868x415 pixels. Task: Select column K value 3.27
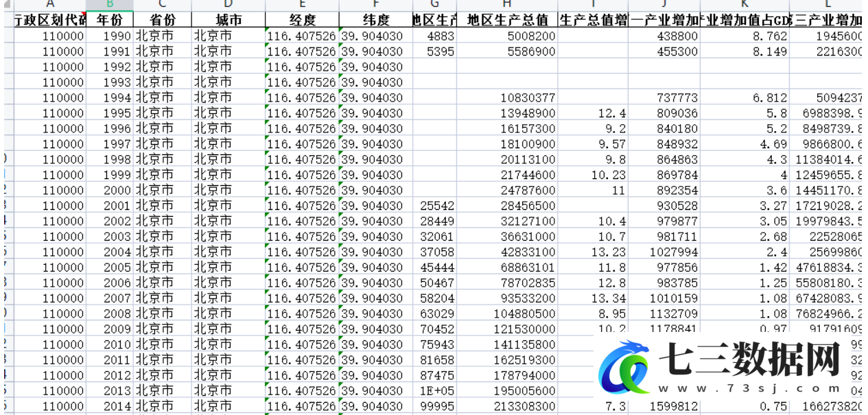(744, 206)
